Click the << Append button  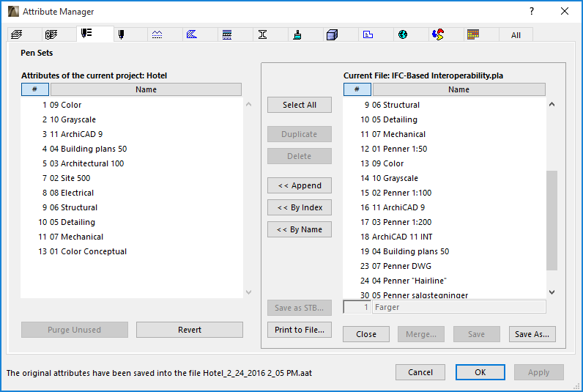(x=300, y=185)
